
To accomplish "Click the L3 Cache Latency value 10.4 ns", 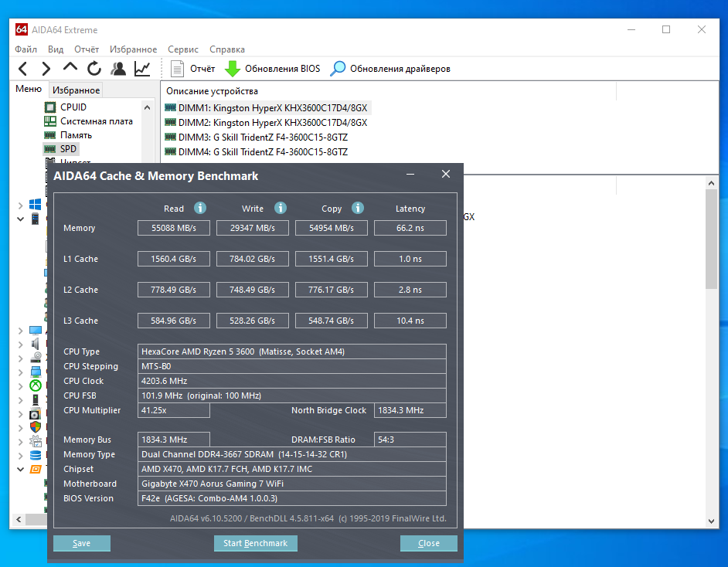I will coord(410,321).
